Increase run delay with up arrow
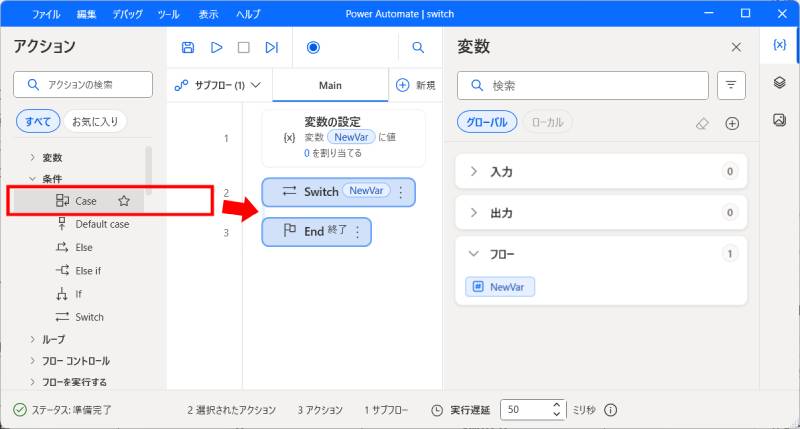The width and height of the screenshot is (800, 429). (557, 405)
